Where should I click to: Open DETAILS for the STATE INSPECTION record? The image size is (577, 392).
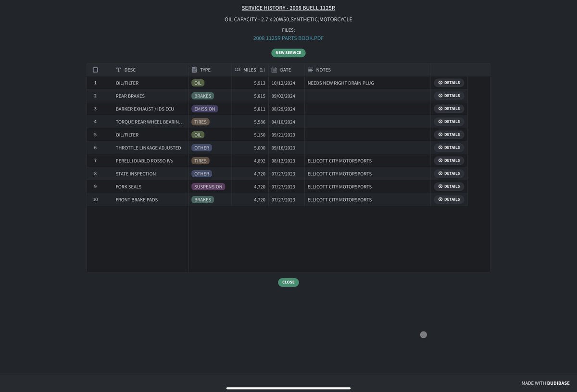[x=449, y=173]
